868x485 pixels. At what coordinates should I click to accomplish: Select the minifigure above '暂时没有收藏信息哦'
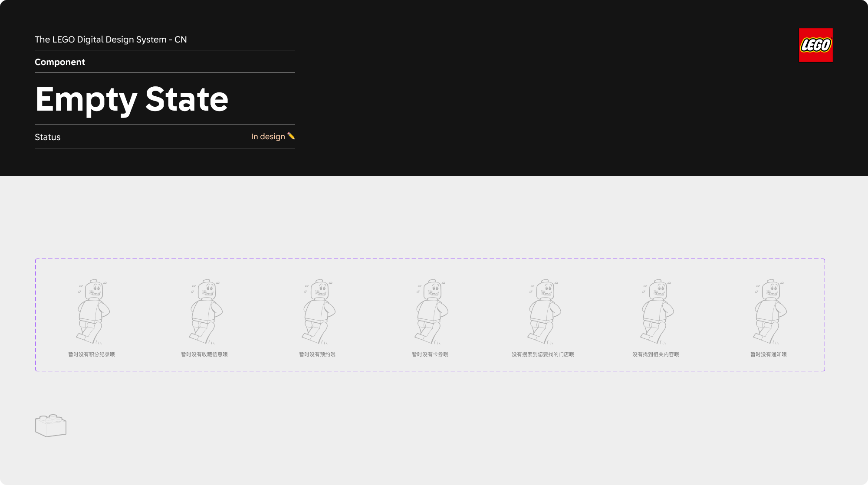click(x=206, y=312)
